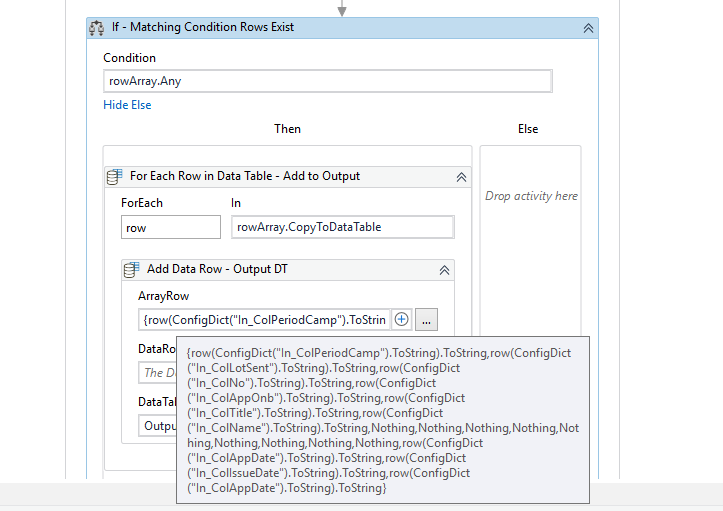This screenshot has width=723, height=511.
Task: Click the For Each Row activity icon
Action: (x=115, y=176)
